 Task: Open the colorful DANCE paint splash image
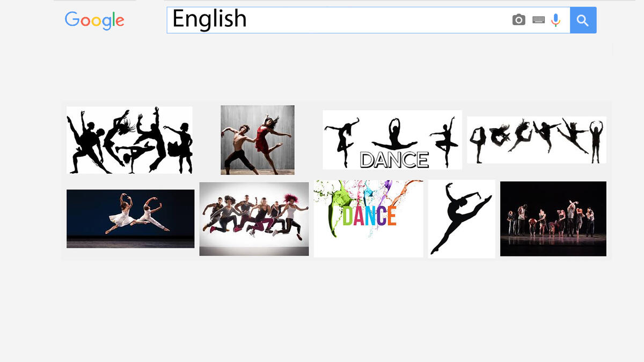[368, 218]
